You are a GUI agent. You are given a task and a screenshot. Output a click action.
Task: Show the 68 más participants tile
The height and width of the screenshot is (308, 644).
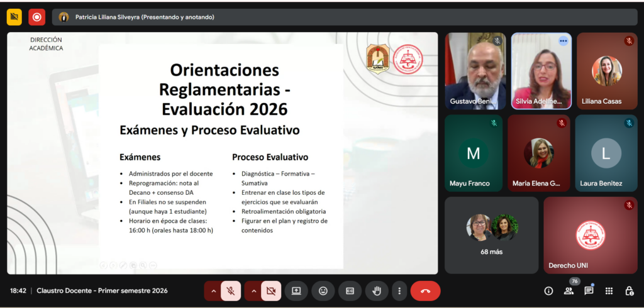click(x=491, y=235)
